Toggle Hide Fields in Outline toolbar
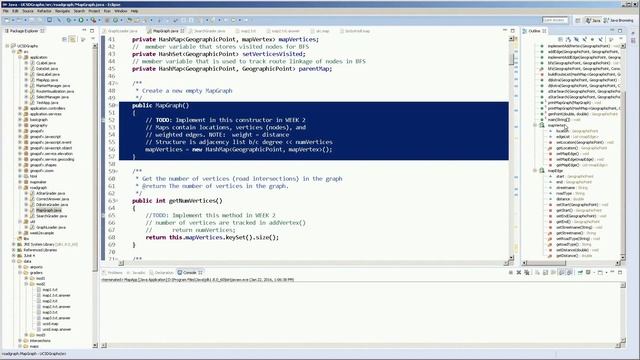 pyautogui.click(x=577, y=39)
